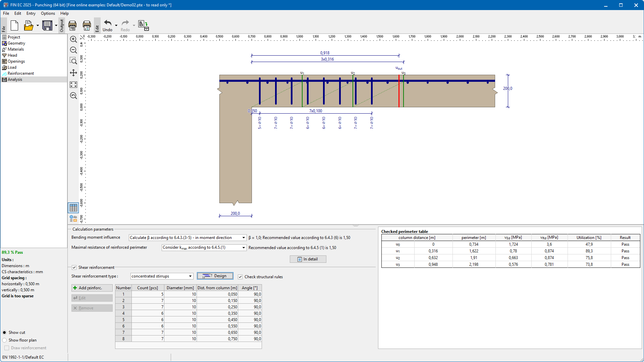
Task: Click the In detail button
Action: tap(308, 259)
